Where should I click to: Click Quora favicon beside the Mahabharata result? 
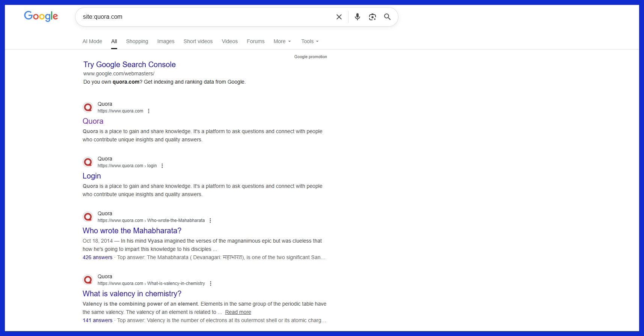point(88,217)
